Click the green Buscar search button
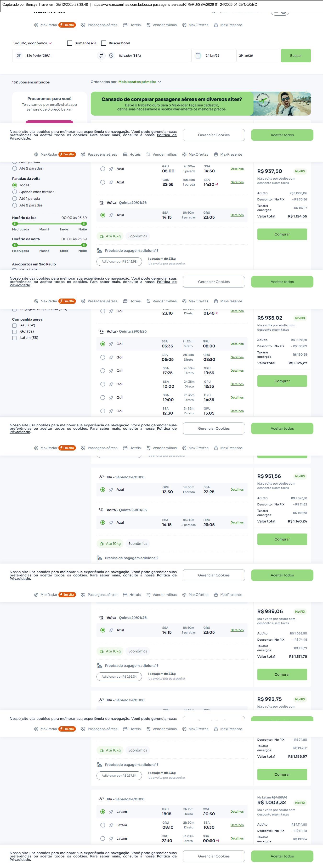This screenshot has height=868, width=323. [296, 56]
